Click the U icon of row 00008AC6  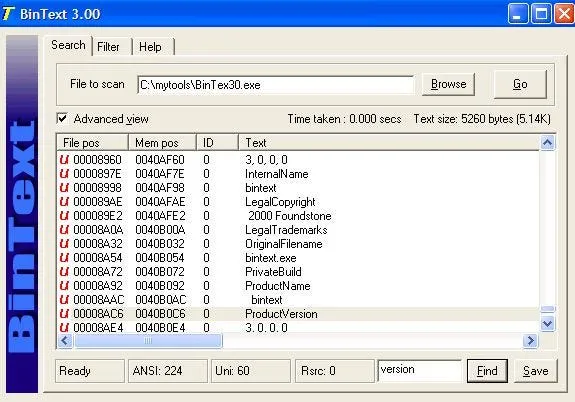tap(64, 314)
